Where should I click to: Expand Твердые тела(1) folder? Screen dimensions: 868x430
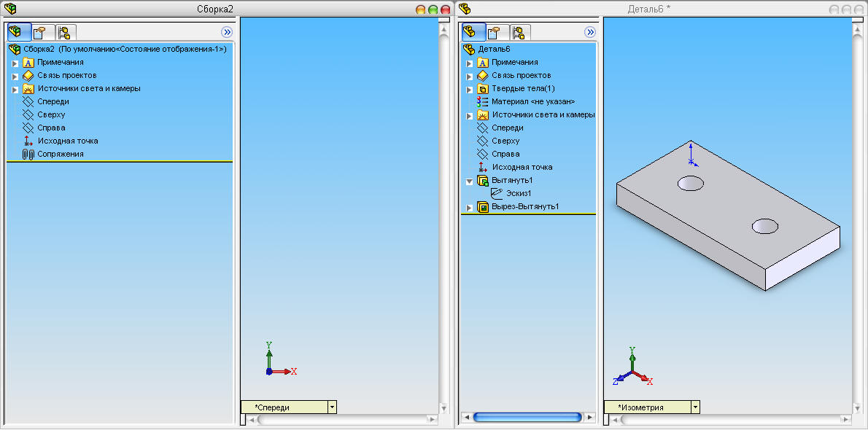470,89
